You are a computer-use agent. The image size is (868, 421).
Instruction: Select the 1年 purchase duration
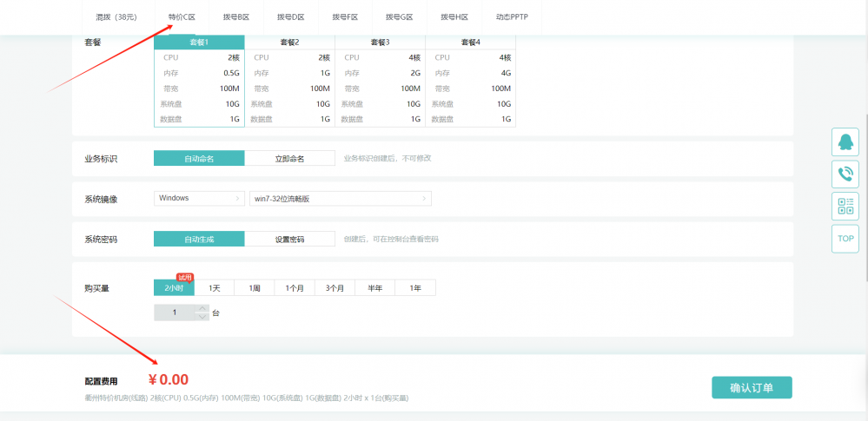414,288
